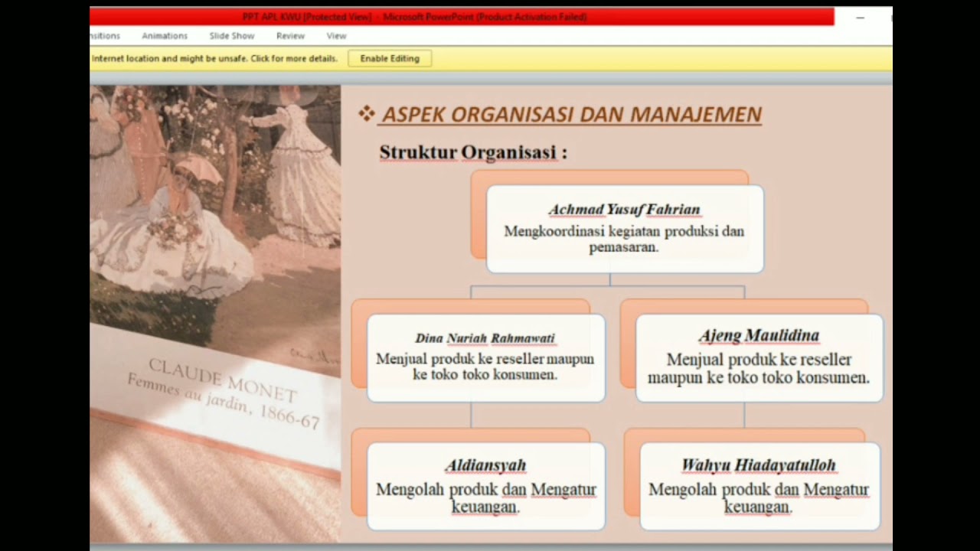Minimize the PowerPoint window
This screenshot has width=980, height=551.
[860, 17]
